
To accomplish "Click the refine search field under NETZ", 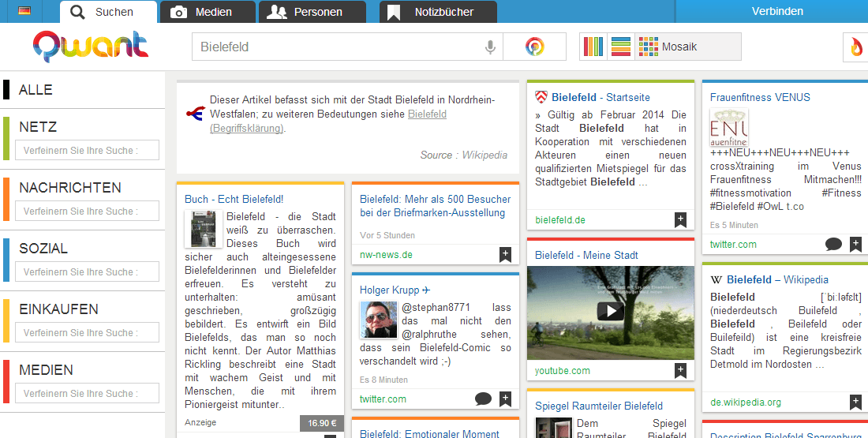I will pyautogui.click(x=87, y=150).
